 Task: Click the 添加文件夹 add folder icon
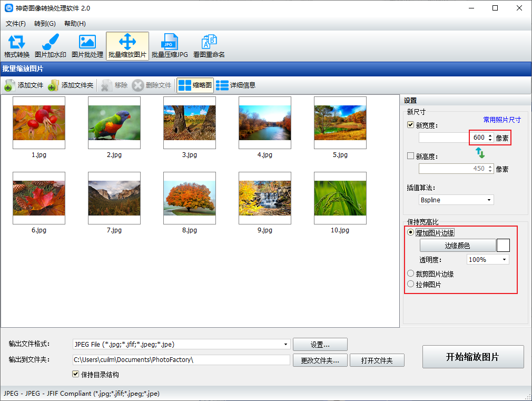tap(53, 85)
